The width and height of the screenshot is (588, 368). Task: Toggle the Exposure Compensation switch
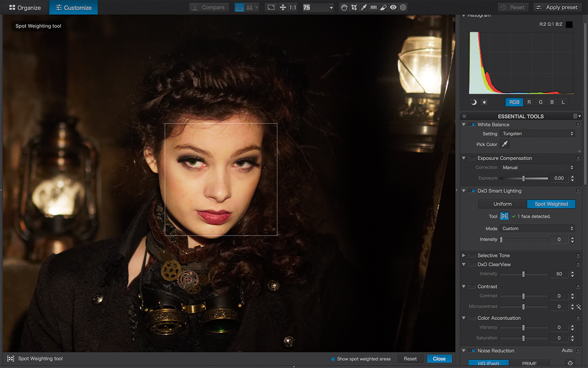click(472, 158)
